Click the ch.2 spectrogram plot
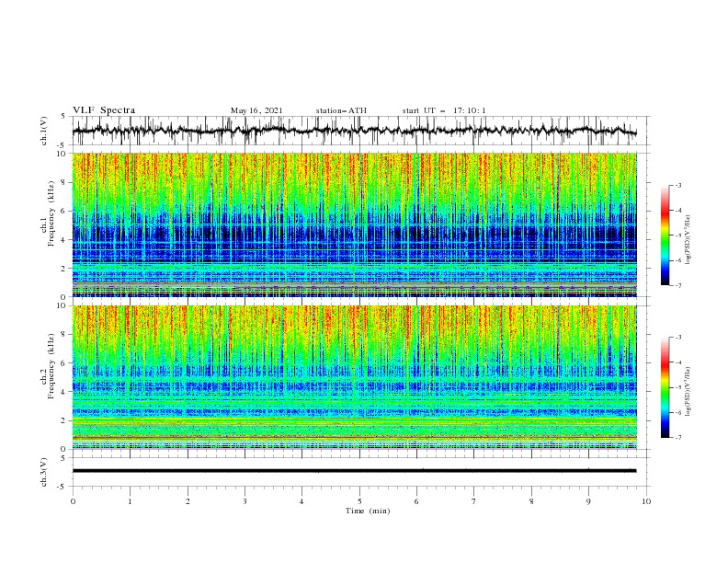 [354, 377]
